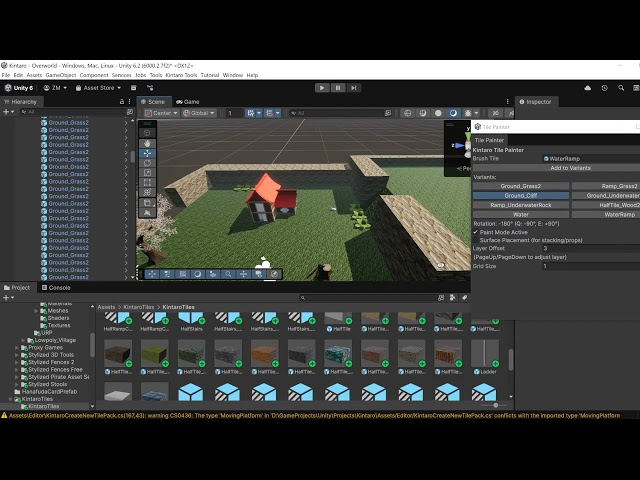This screenshot has height=480, width=640.
Task: Click the KintaroTiles breadcrumb middle segment
Action: 138,307
